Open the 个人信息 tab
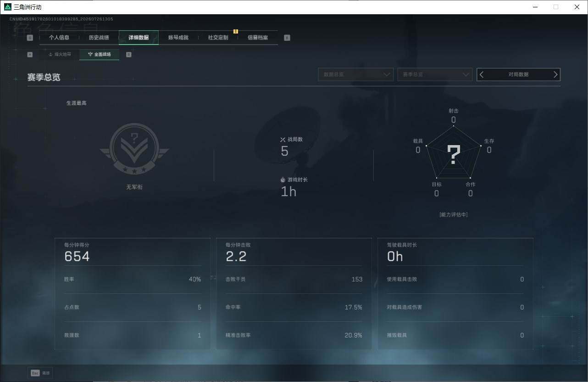Image resolution: width=588 pixels, height=382 pixels. 59,38
